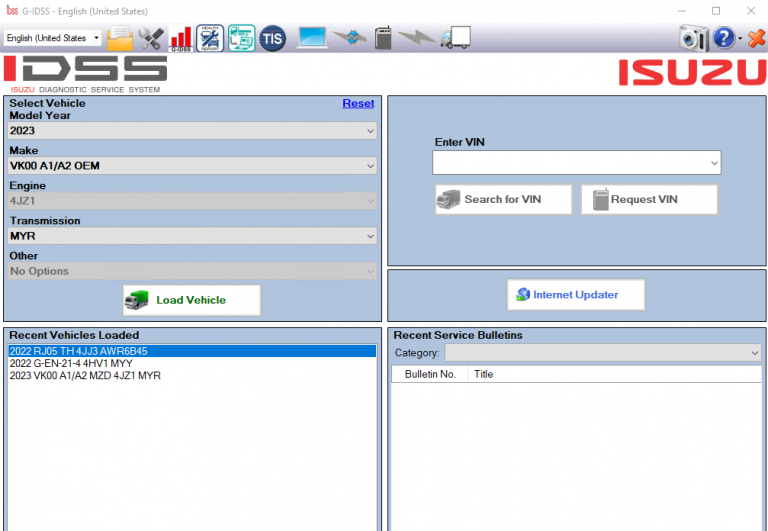The height and width of the screenshot is (531, 768).
Task: Click the Bulletin No. column header
Action: pyautogui.click(x=430, y=374)
